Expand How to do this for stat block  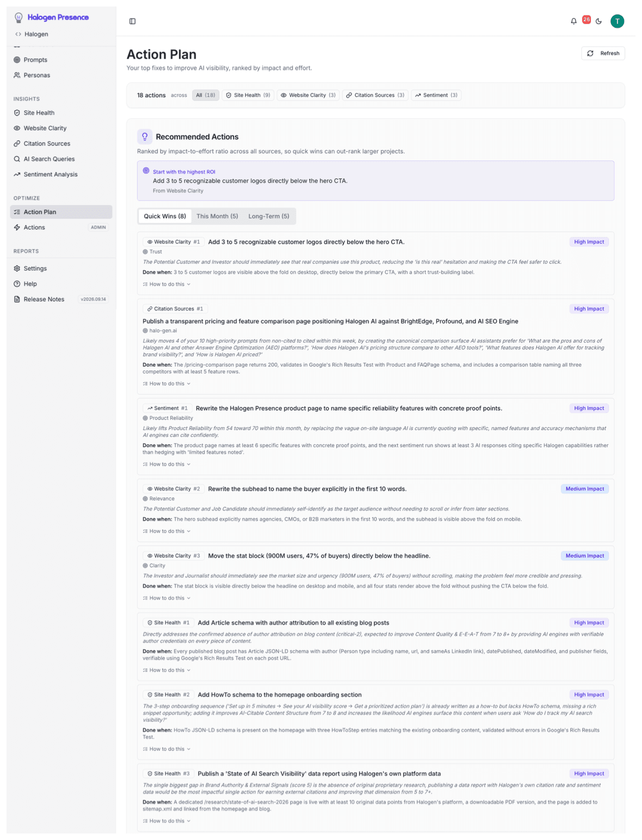pyautogui.click(x=166, y=598)
